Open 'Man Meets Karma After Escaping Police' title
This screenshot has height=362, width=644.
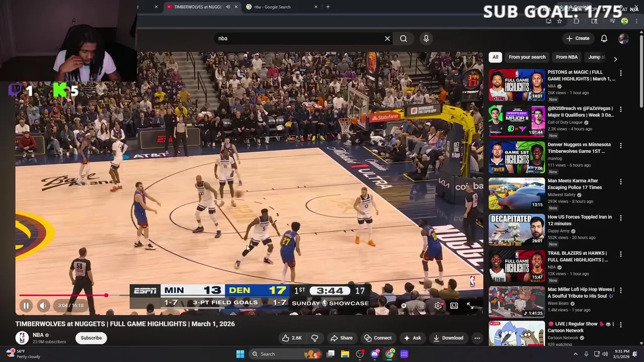[575, 184]
